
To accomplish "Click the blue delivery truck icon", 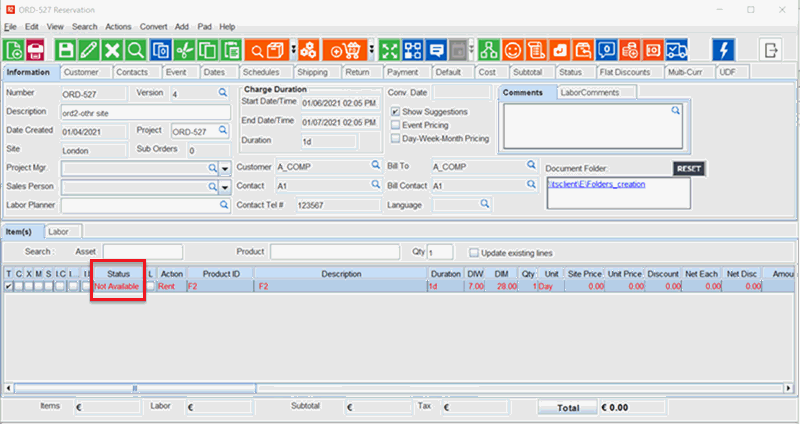I will tap(677, 49).
